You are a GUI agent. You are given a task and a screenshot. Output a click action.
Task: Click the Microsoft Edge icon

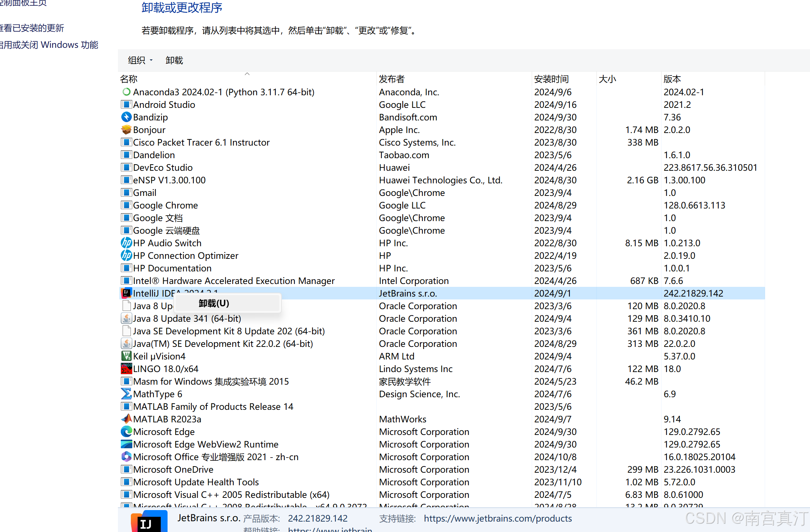(126, 432)
